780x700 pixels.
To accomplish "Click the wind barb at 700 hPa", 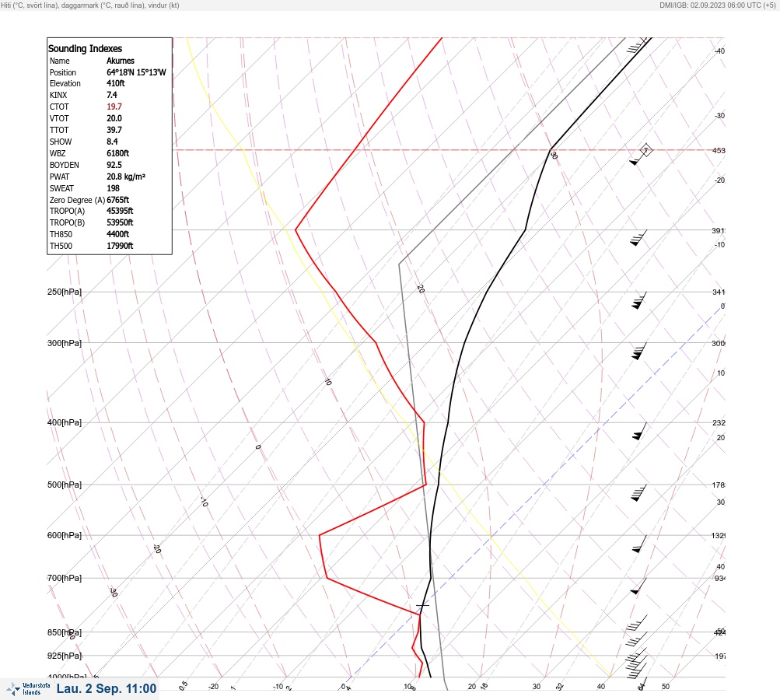I will pos(638,586).
